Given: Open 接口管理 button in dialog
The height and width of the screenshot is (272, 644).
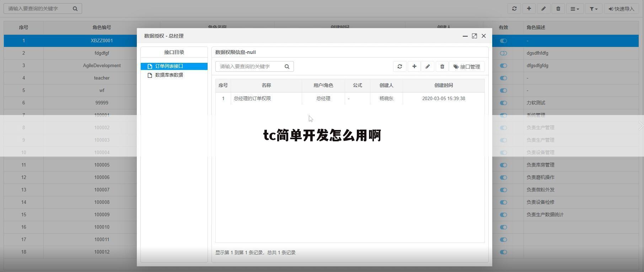Looking at the screenshot, I should point(467,66).
